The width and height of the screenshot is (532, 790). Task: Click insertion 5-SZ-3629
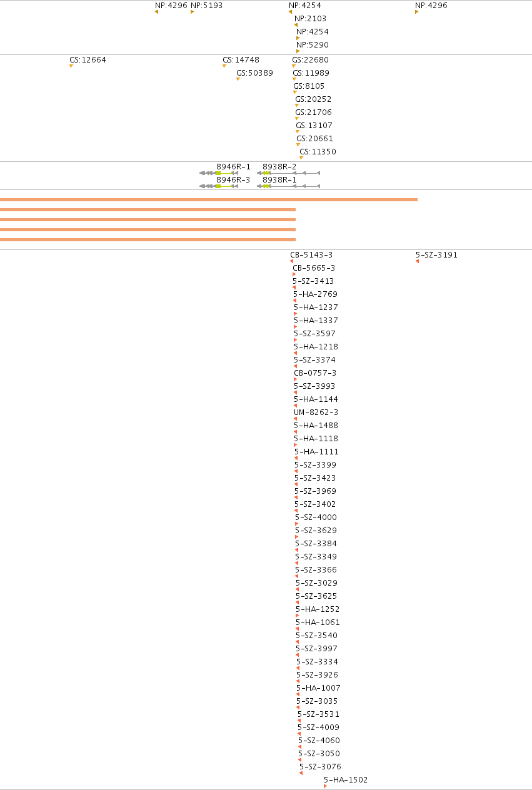pyautogui.click(x=316, y=531)
